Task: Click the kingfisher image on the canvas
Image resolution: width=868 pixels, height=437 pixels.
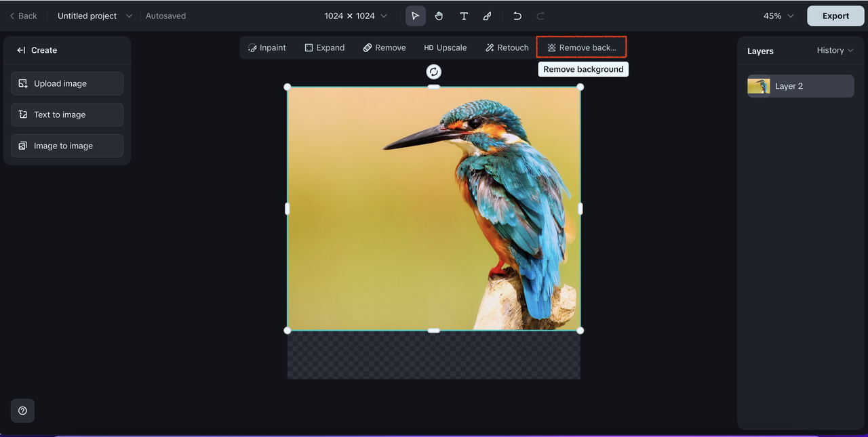Action: [434, 209]
